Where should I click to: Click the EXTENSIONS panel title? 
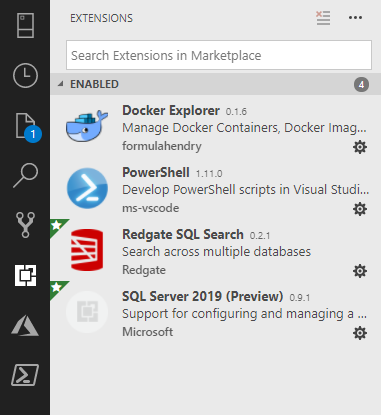pyautogui.click(x=101, y=18)
